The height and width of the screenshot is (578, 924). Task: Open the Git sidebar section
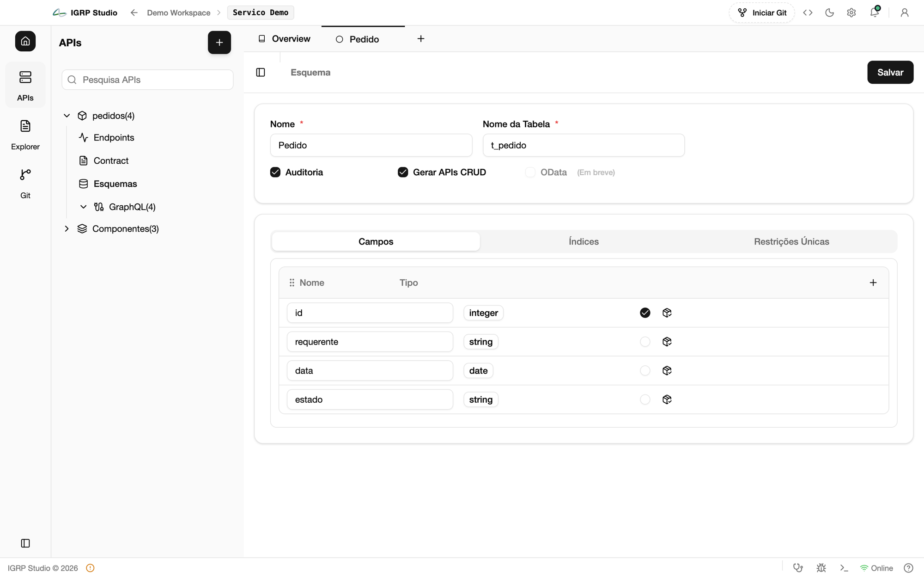(25, 184)
